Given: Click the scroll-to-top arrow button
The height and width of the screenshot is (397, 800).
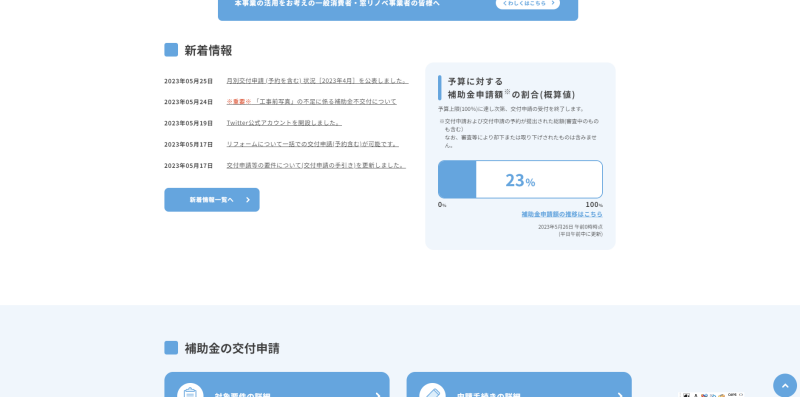Looking at the screenshot, I should coord(785,385).
